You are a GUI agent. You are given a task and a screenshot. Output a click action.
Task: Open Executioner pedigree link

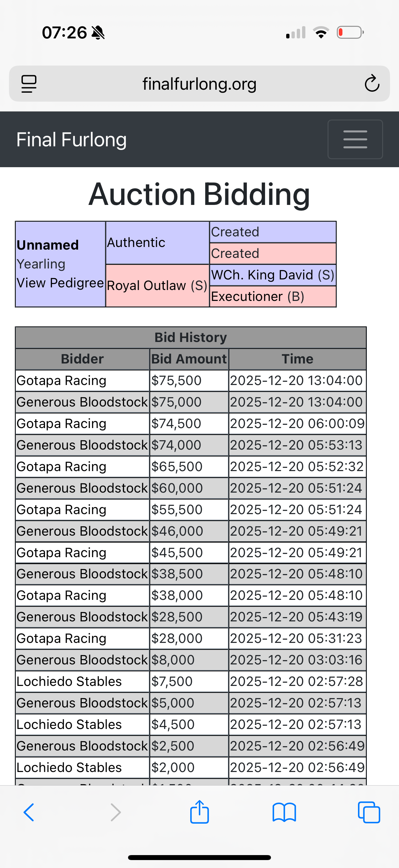coord(257,297)
